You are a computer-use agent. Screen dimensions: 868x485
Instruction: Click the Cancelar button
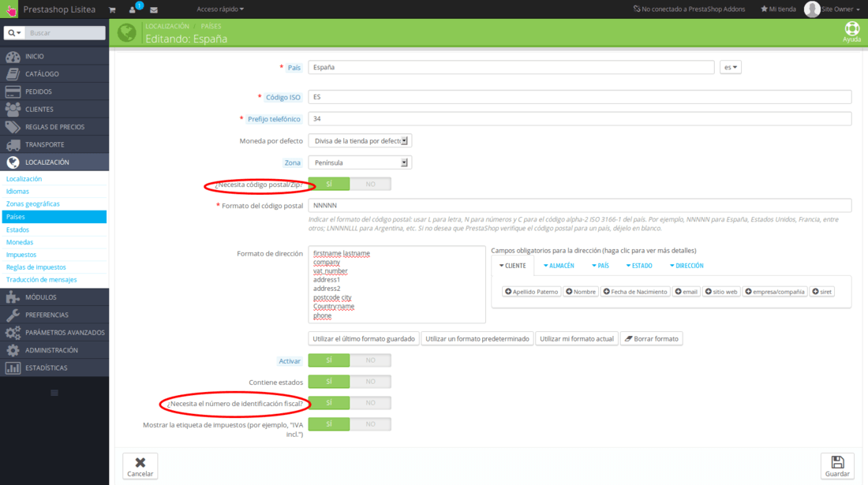point(140,466)
